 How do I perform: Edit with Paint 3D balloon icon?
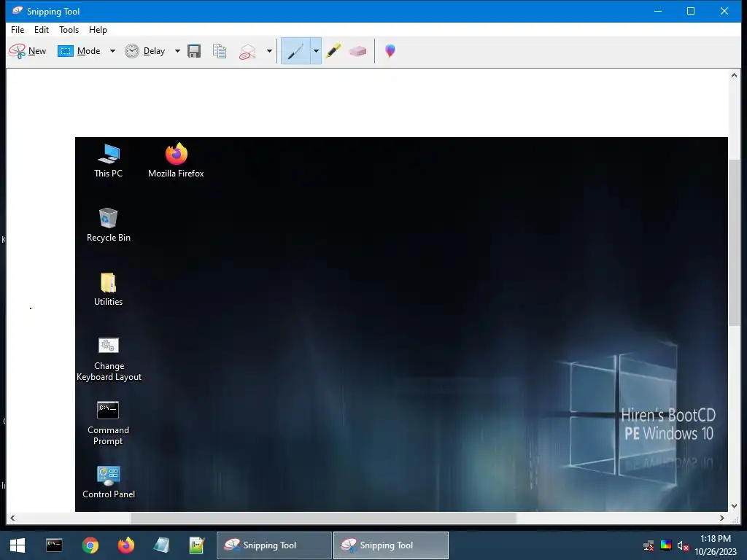(390, 51)
